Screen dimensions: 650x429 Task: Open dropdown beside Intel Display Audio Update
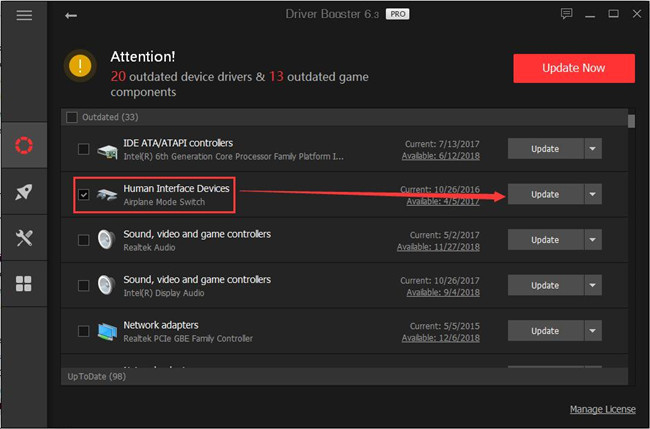pos(593,285)
